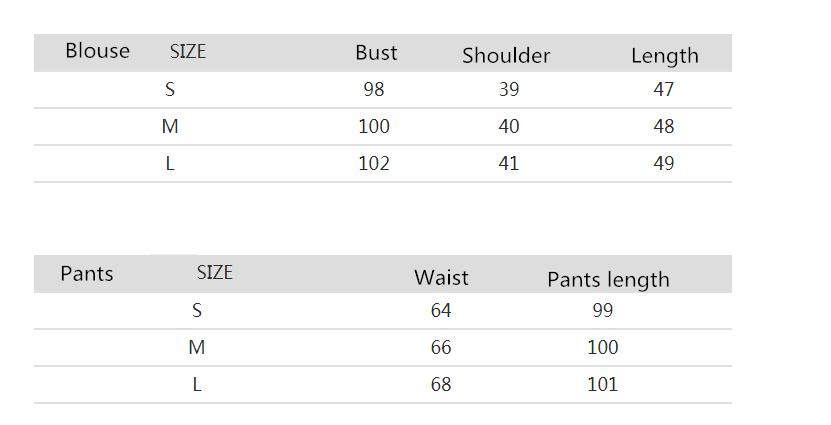Click the bust value 102
This screenshot has width=831, height=425.
(x=374, y=164)
